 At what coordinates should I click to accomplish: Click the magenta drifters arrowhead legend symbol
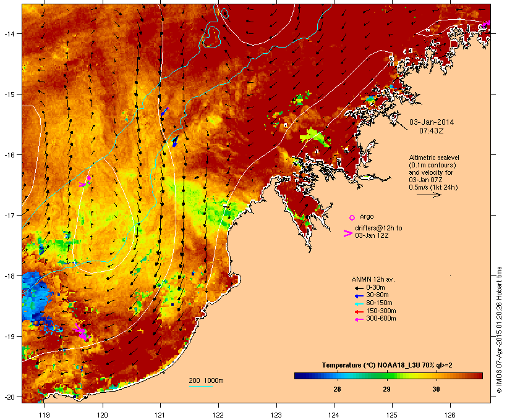click(348, 233)
